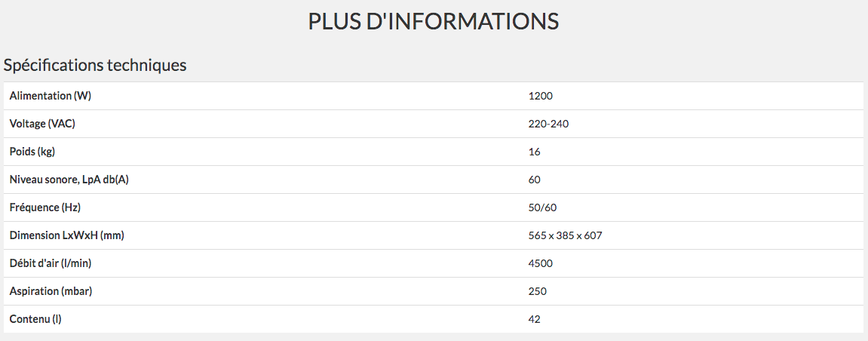This screenshot has width=868, height=341.
Task: Click the Dimension LxWxH (mm) label
Action: [67, 235]
